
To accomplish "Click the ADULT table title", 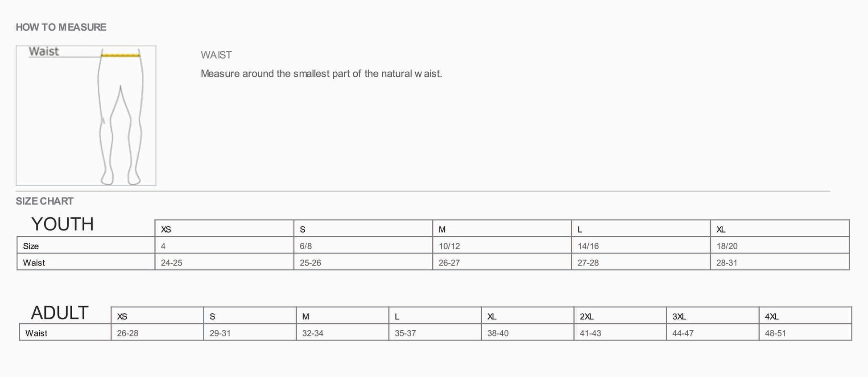I will coord(60,313).
